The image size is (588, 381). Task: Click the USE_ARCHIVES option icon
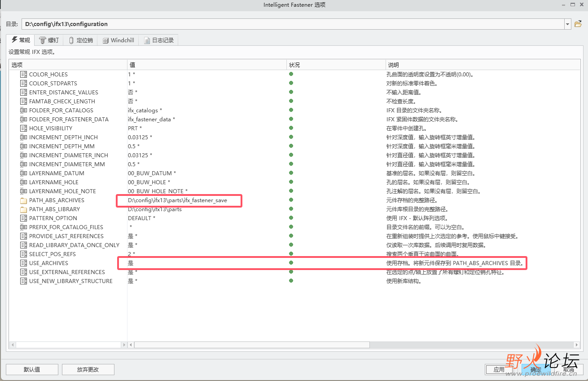(x=24, y=263)
